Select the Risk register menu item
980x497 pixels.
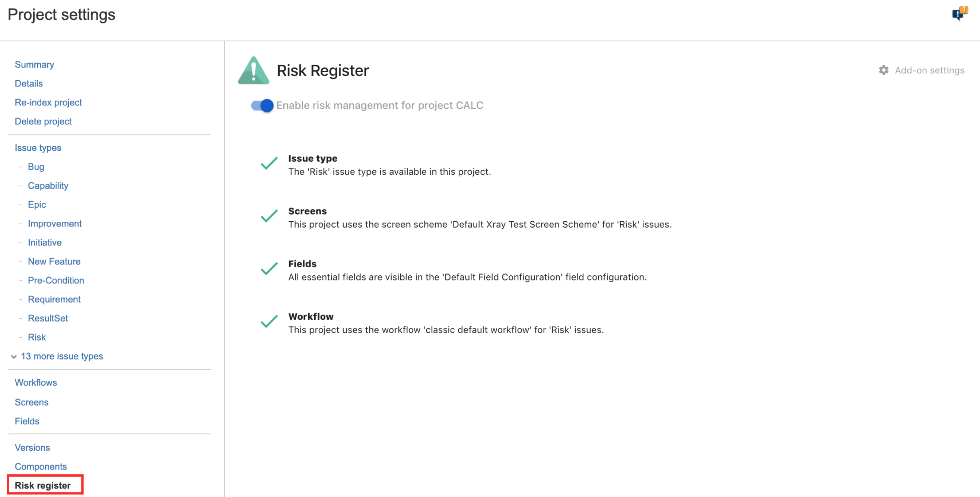(x=42, y=485)
